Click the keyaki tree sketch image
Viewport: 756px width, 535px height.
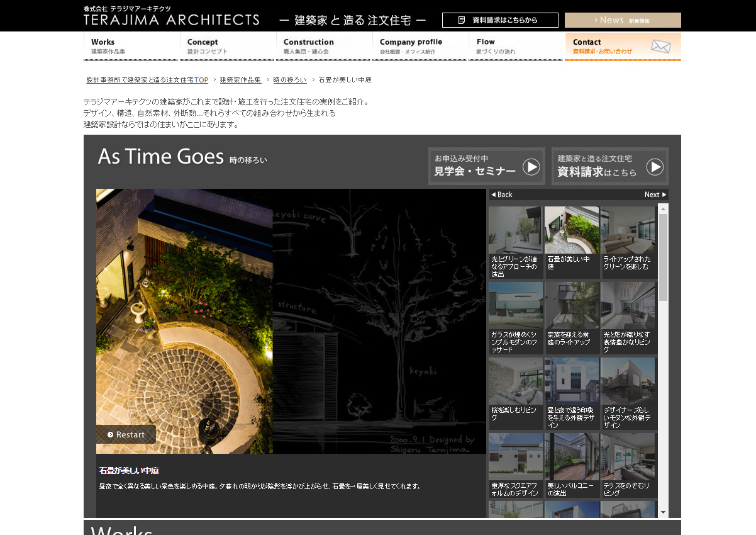coord(379,321)
